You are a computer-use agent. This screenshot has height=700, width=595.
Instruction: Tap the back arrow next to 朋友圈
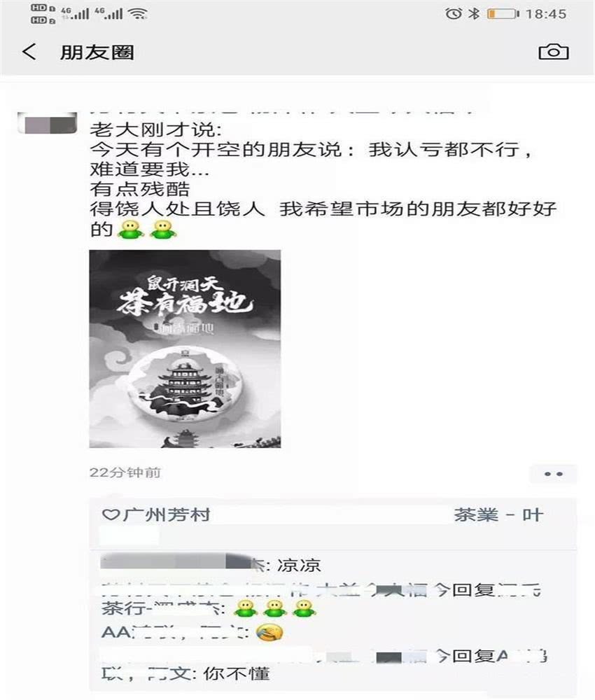point(29,52)
